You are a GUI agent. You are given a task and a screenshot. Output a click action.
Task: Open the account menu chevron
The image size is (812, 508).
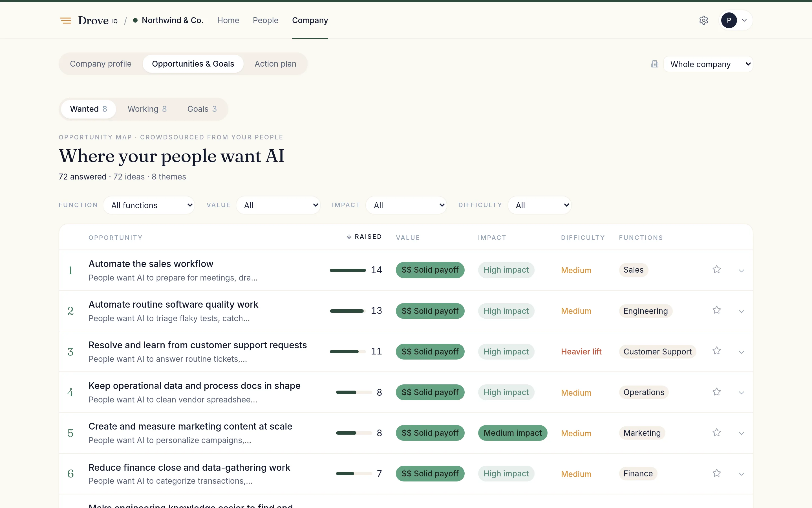click(744, 21)
